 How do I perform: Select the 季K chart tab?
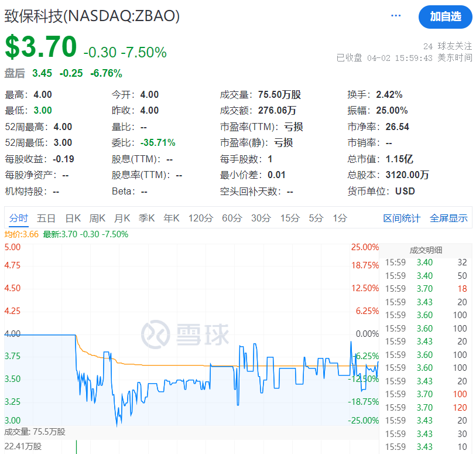[146, 219]
